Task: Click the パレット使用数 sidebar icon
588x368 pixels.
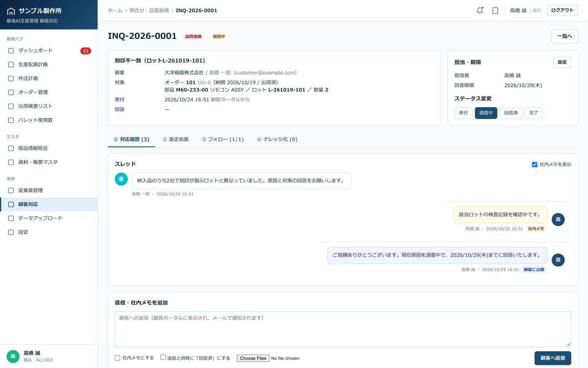Action: (x=11, y=120)
